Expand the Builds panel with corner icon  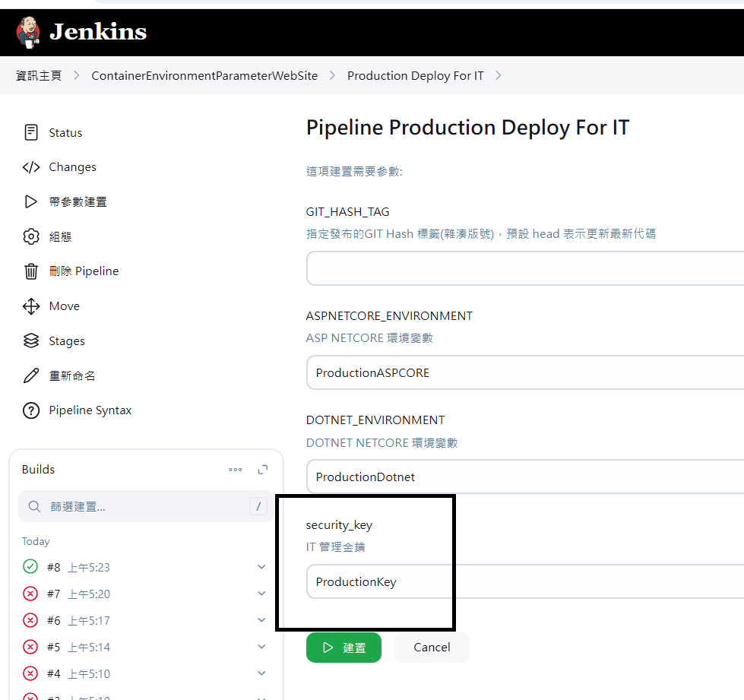tap(262, 470)
